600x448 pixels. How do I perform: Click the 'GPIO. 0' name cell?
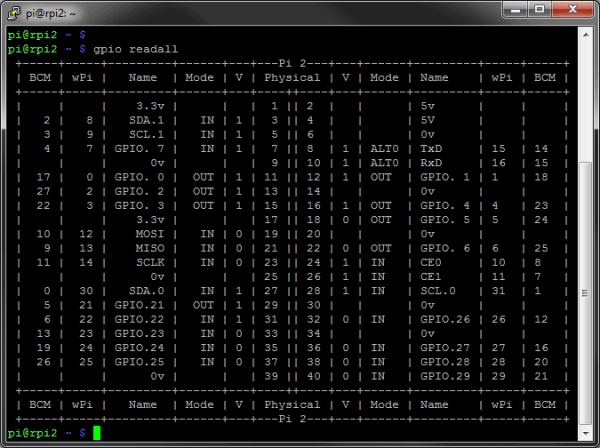coord(139,177)
